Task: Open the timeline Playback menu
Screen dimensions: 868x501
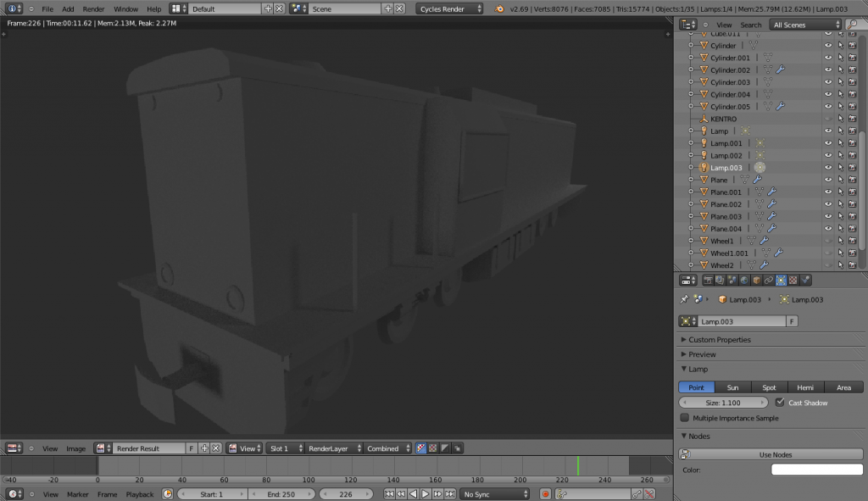Action: click(140, 494)
